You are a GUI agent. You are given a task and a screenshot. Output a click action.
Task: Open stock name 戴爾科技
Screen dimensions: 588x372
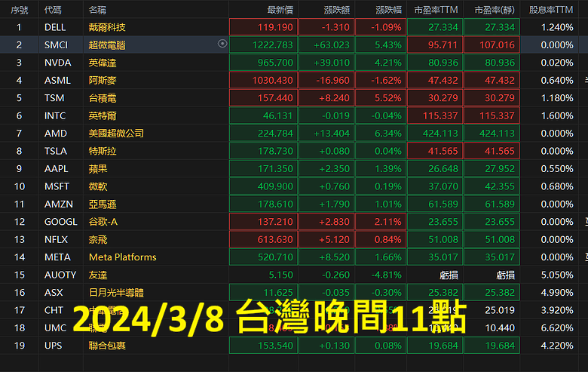107,27
